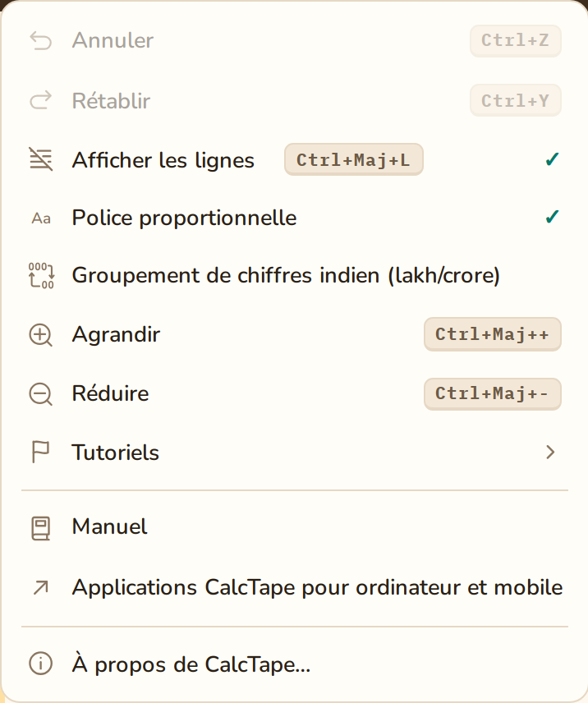This screenshot has height=703, width=588.
Task: Click the digit grouping icon
Action: [x=41, y=275]
